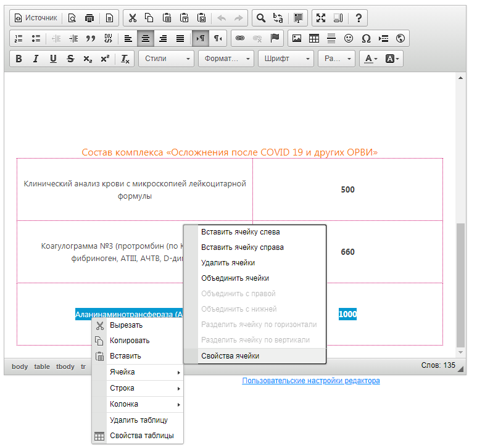Insert a link using the chain icon
The image size is (477, 448).
pos(240,38)
